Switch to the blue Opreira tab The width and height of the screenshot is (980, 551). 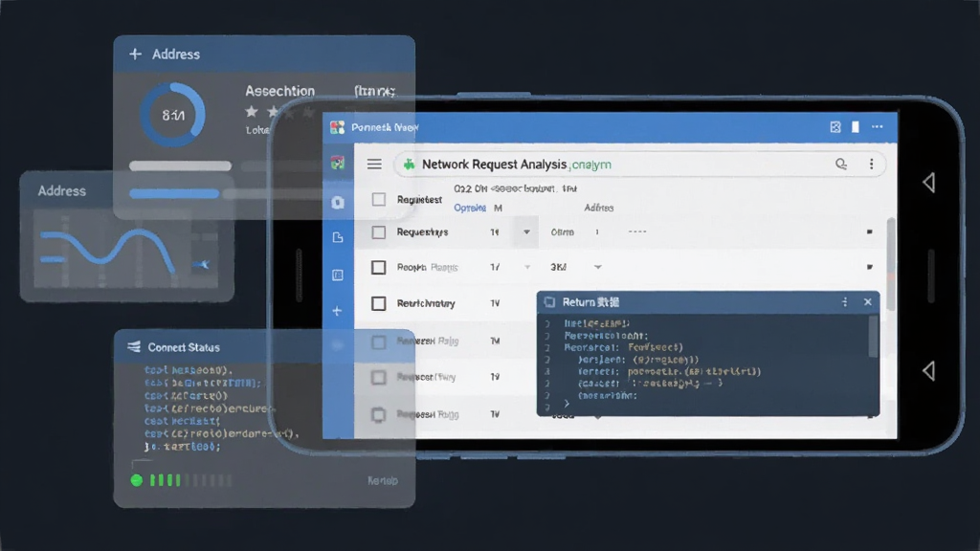click(x=470, y=208)
